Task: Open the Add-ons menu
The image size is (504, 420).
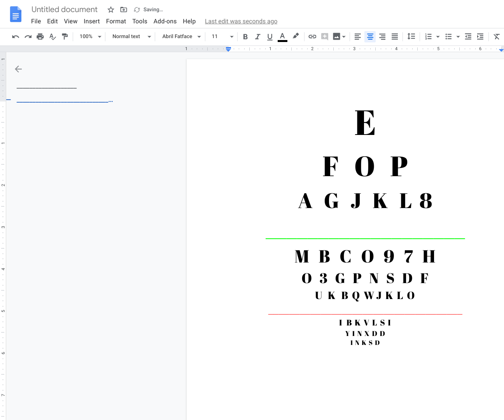Action: coord(165,21)
